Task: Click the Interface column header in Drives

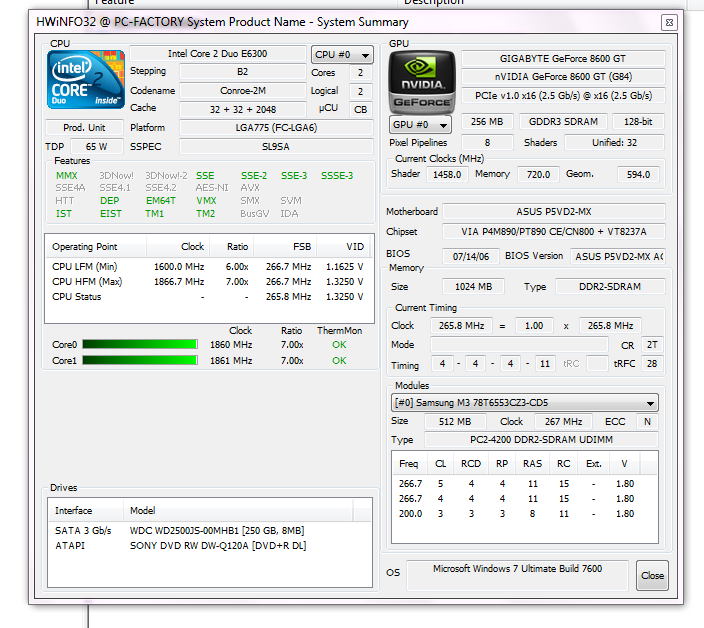Action: [85, 511]
